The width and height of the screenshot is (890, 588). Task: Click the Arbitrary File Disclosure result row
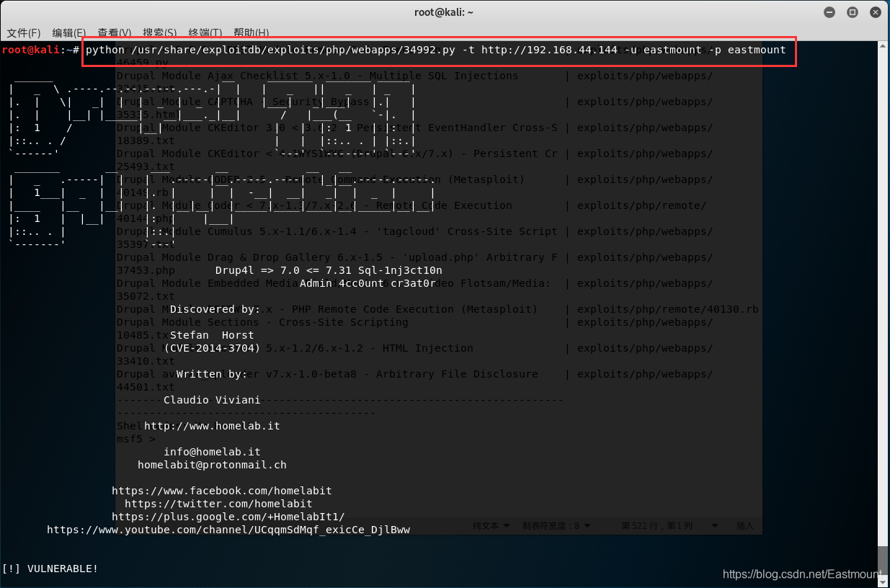tap(414, 374)
